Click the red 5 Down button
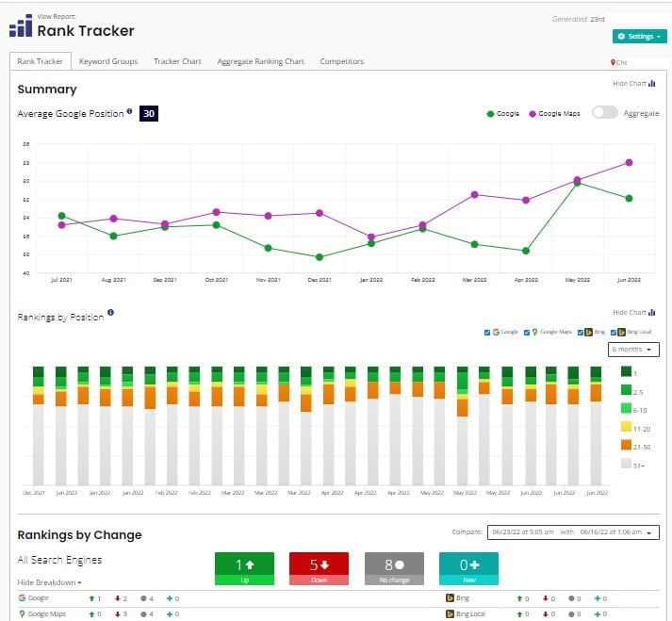The width and height of the screenshot is (672, 621). 319,569
